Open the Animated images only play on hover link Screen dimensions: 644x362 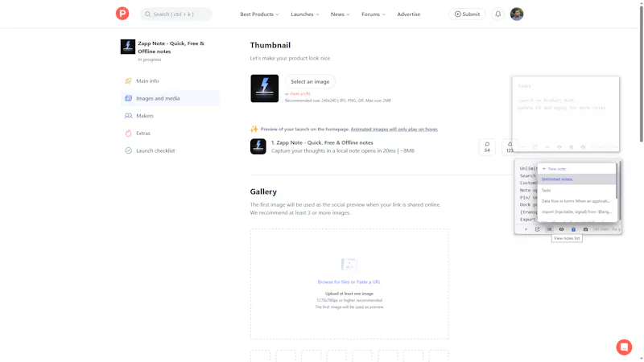click(394, 130)
